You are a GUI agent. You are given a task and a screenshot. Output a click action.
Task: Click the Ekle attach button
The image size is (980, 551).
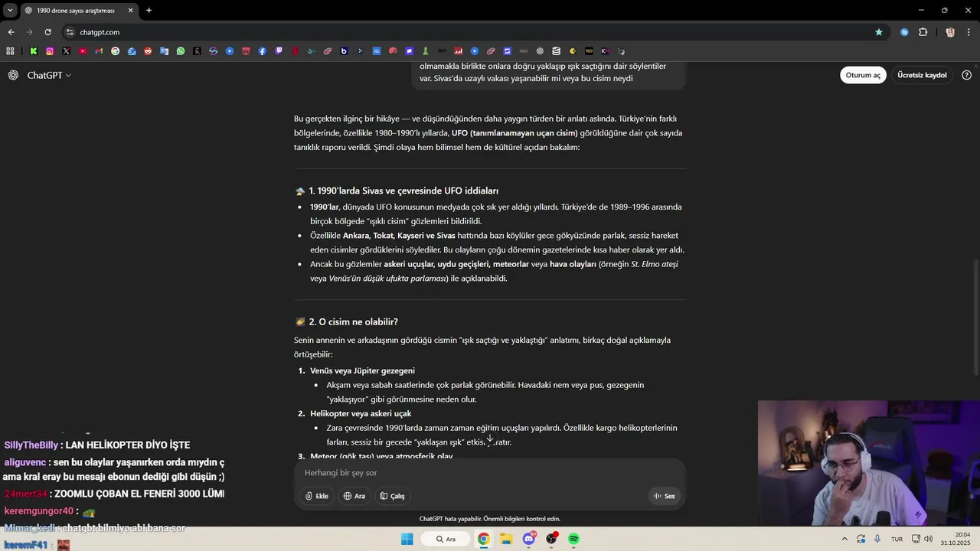[316, 496]
